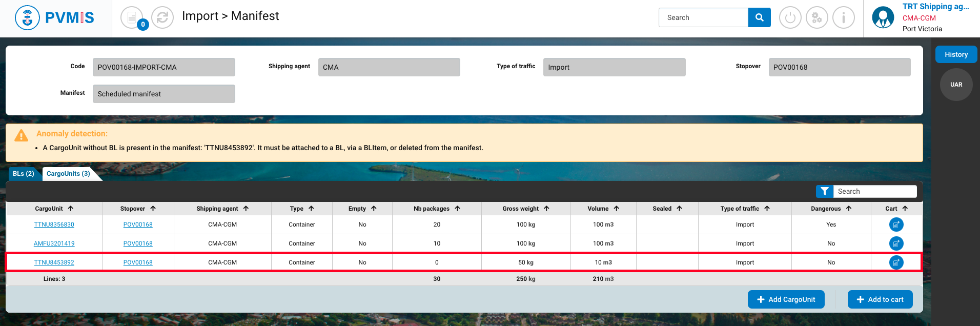Click the refresh circular arrows icon
The width and height of the screenshot is (980, 326).
[162, 18]
